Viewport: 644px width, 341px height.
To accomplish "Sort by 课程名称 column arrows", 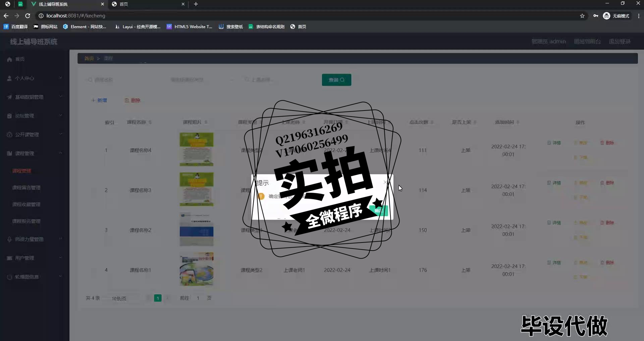I will [150, 122].
